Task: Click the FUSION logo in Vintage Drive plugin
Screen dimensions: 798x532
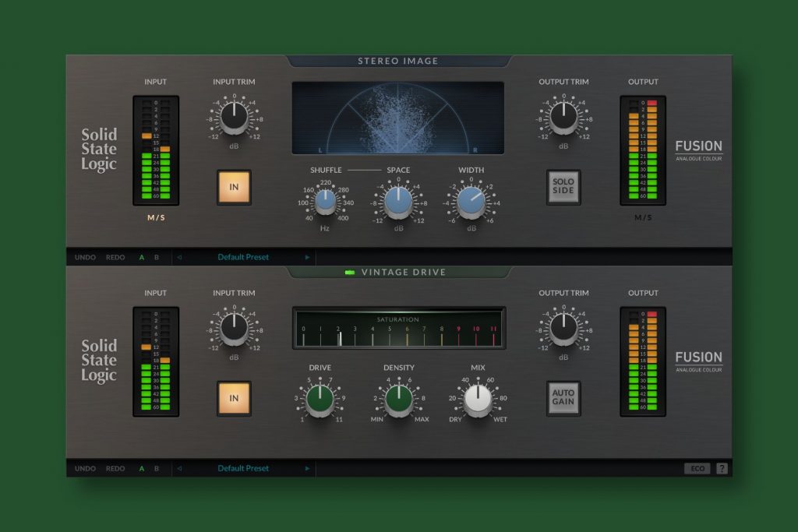Action: tap(699, 361)
